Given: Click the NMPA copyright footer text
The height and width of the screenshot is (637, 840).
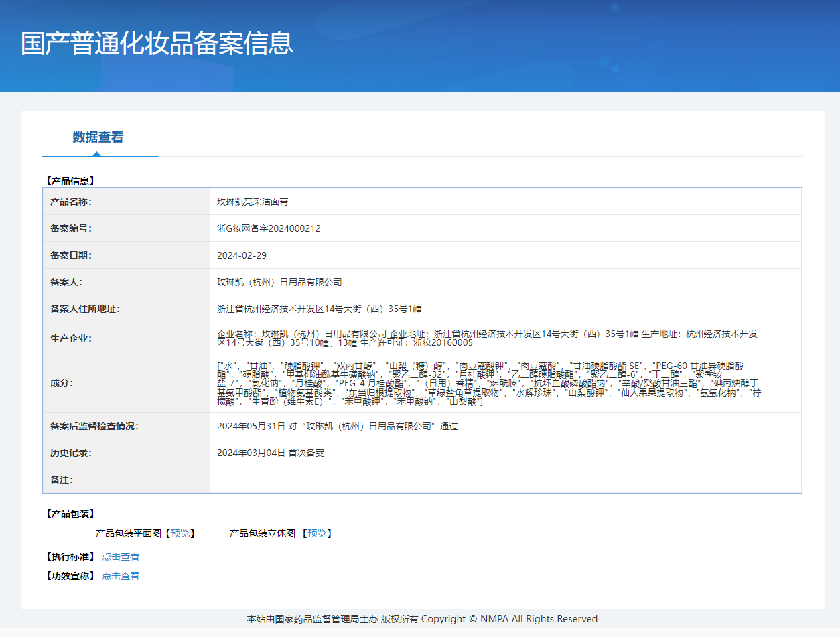Looking at the screenshot, I should [422, 619].
